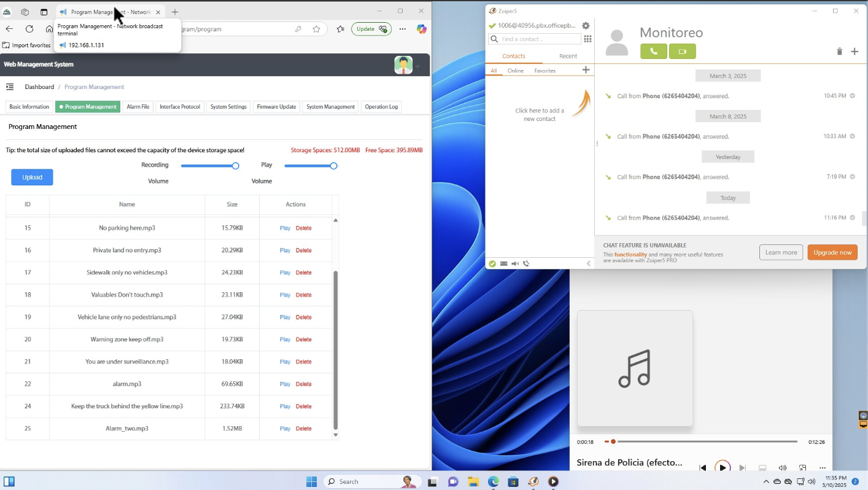
Task: Go to System Settings tab
Action: click(228, 107)
